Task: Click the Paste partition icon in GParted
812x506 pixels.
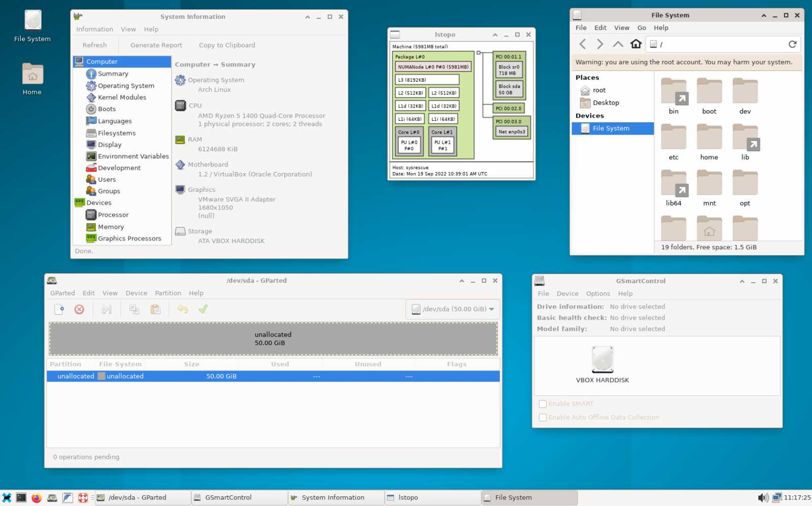Action: [x=155, y=309]
